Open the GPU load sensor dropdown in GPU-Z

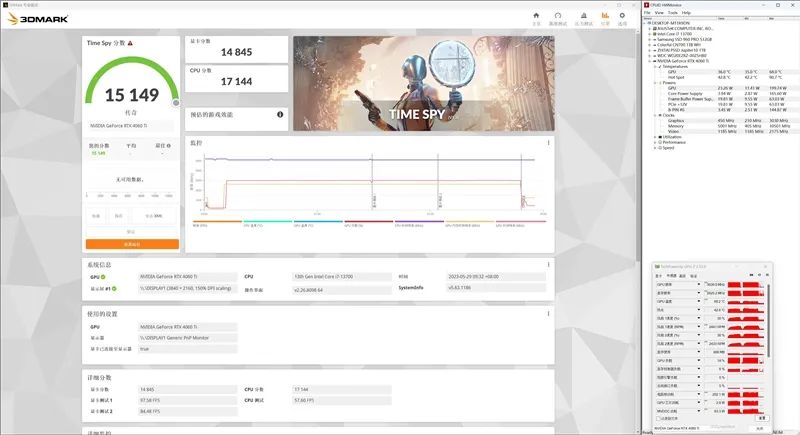(699, 361)
